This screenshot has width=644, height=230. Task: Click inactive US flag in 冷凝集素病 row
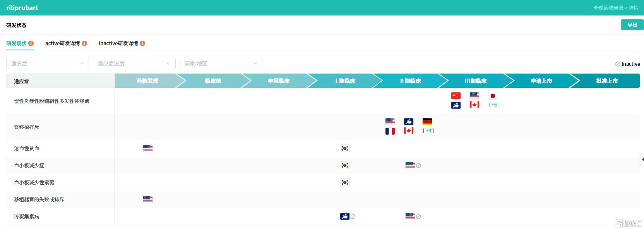coord(410,216)
